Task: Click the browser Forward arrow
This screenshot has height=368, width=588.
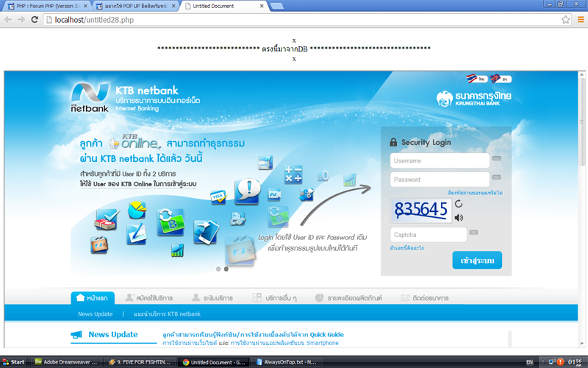Action: pos(21,20)
